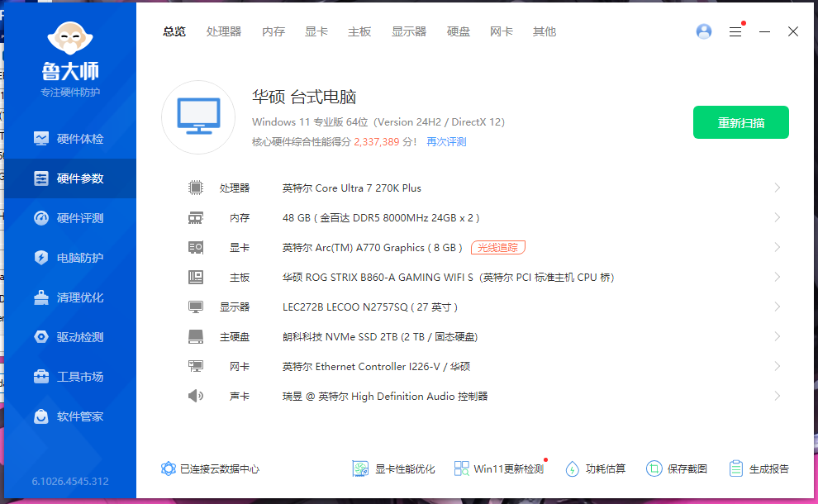This screenshot has height=504, width=818.
Task: Switch to the 显卡 tab
Action: [316, 31]
